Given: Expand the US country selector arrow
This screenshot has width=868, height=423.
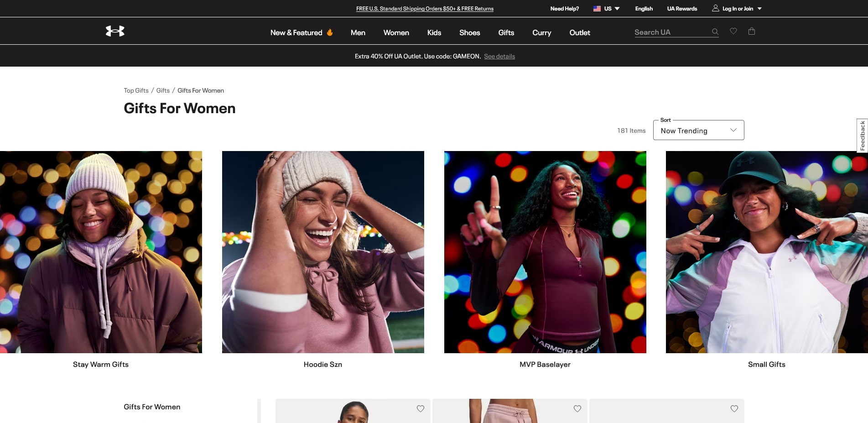Looking at the screenshot, I should tap(617, 9).
